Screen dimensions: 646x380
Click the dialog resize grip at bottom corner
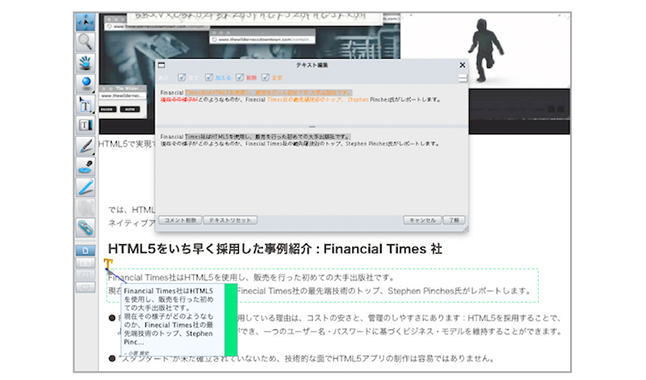click(465, 228)
